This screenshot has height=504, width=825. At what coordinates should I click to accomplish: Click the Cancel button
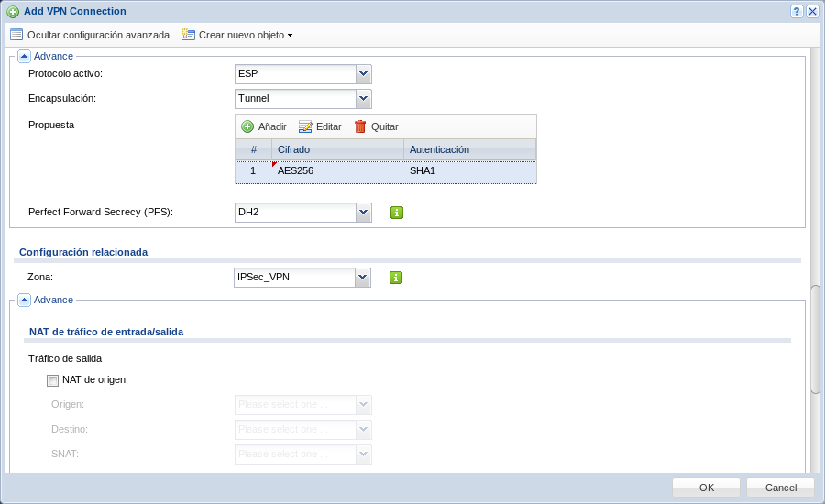781,488
